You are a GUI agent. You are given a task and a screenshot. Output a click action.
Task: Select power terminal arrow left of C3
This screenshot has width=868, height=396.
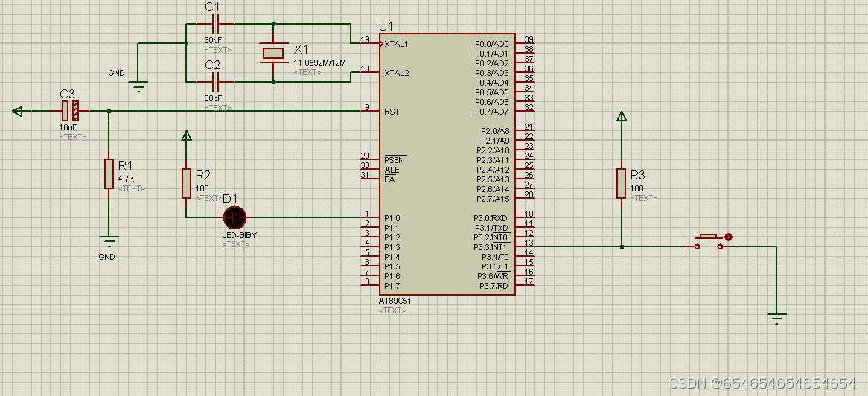point(17,111)
